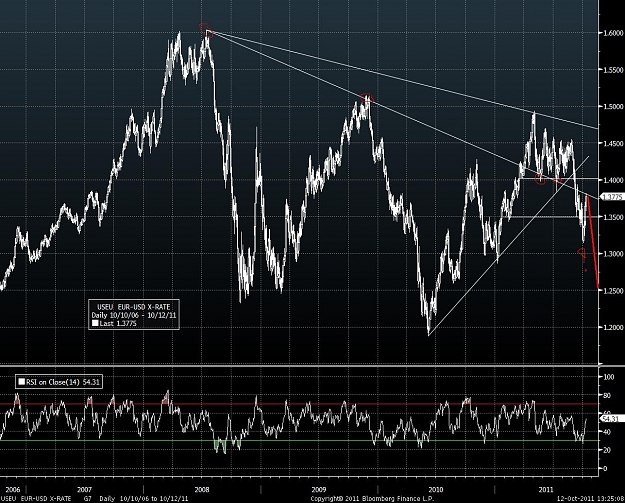
Task: Click the 100 label on the RSI axis
Action: coord(609,377)
